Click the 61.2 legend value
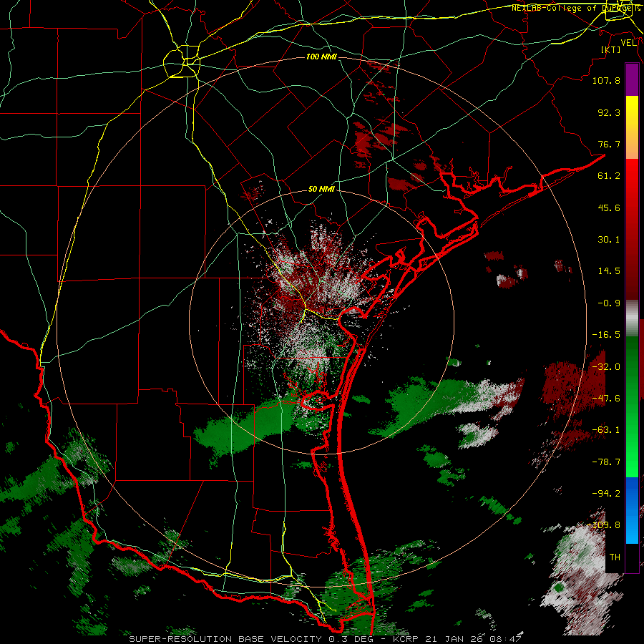 609,176
